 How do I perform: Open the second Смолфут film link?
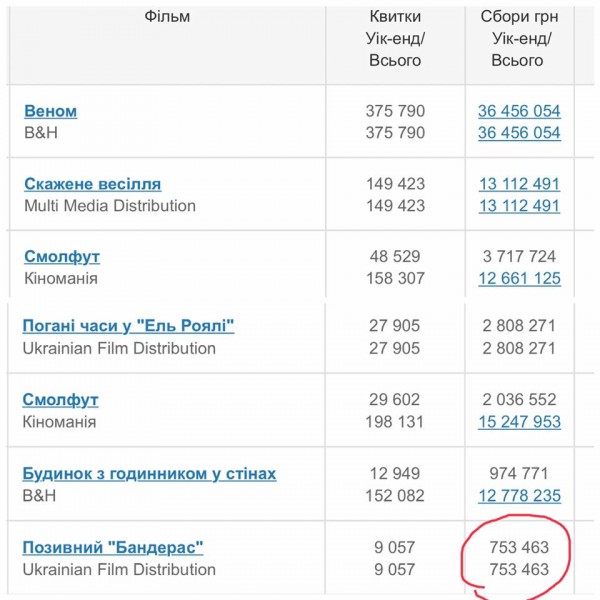tap(60, 400)
